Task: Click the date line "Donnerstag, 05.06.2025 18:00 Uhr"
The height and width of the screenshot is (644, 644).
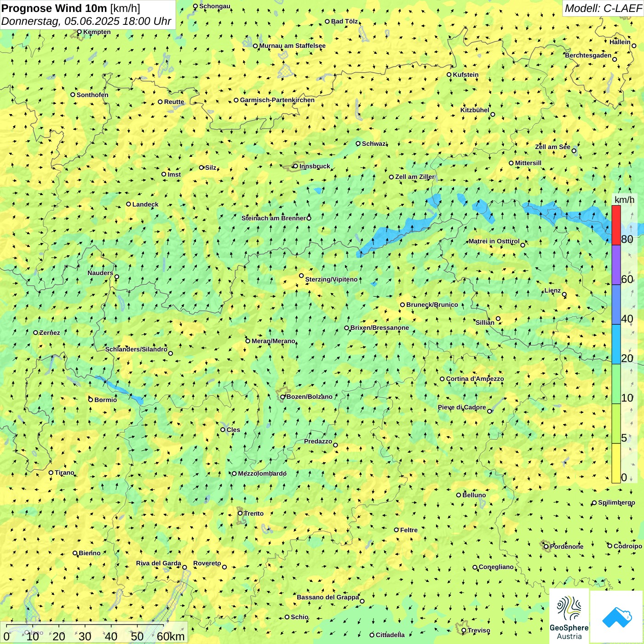Action: 86,21
